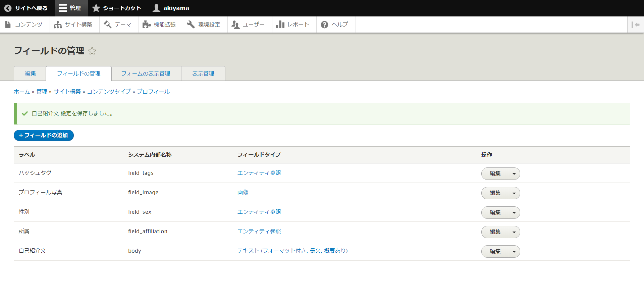This screenshot has width=644, height=303.
Task: Toggle the ショートカット tray
Action: click(x=117, y=8)
